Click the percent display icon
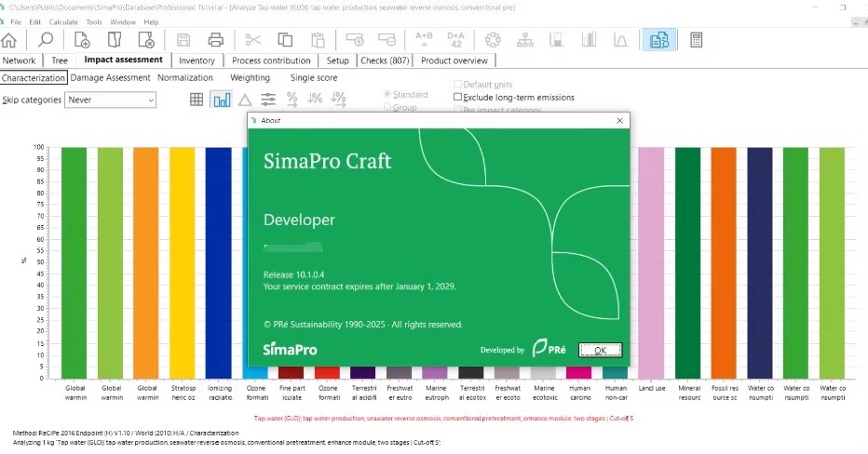The width and height of the screenshot is (868, 454). 292,100
